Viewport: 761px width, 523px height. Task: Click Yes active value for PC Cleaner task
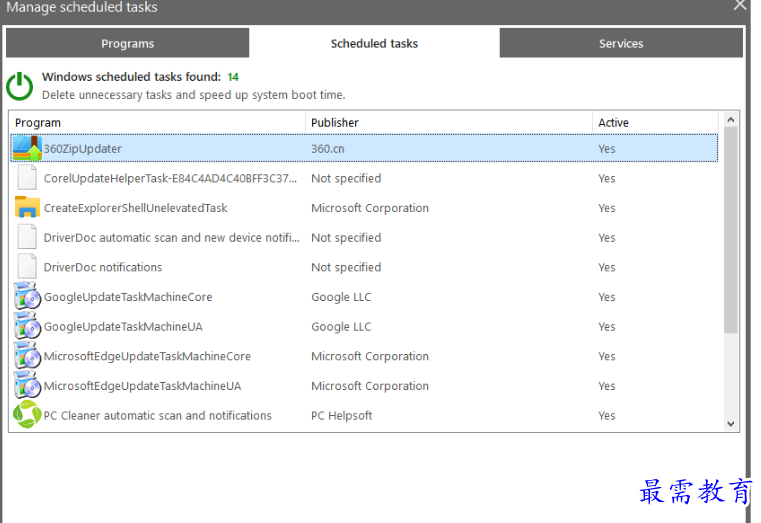pos(607,415)
